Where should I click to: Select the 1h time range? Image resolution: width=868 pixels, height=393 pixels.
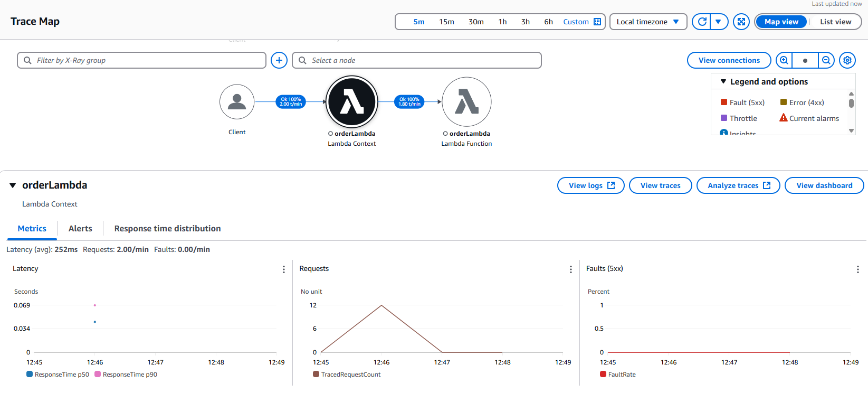point(502,22)
